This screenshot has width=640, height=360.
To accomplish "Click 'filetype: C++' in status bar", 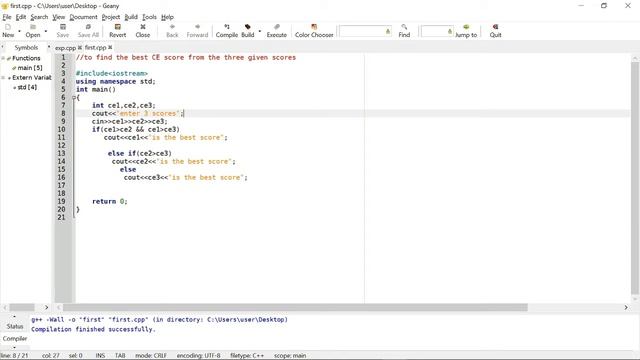I will 247,356.
